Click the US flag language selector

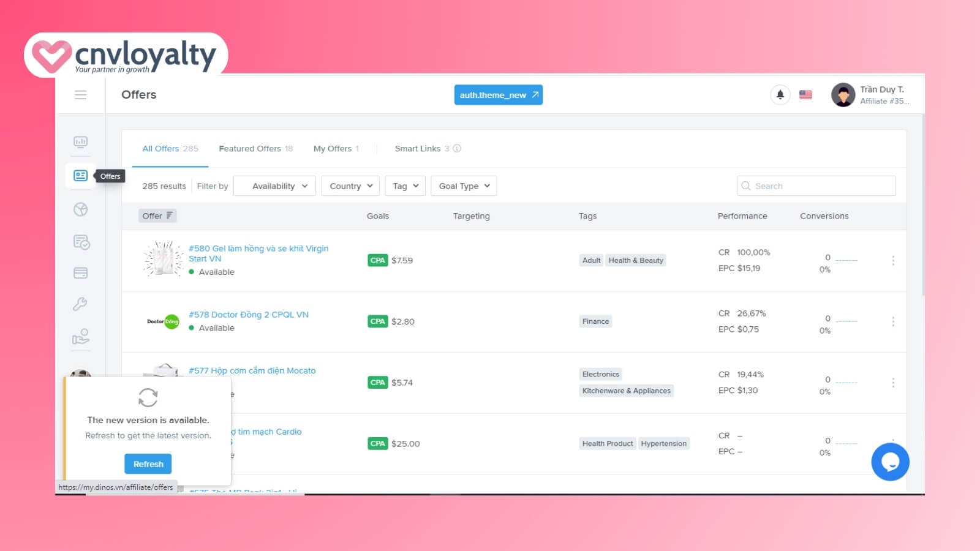805,94
